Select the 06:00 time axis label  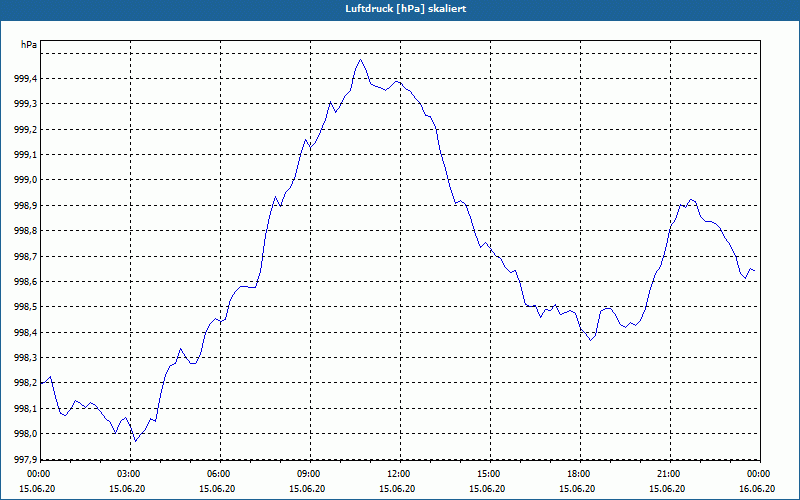click(217, 474)
